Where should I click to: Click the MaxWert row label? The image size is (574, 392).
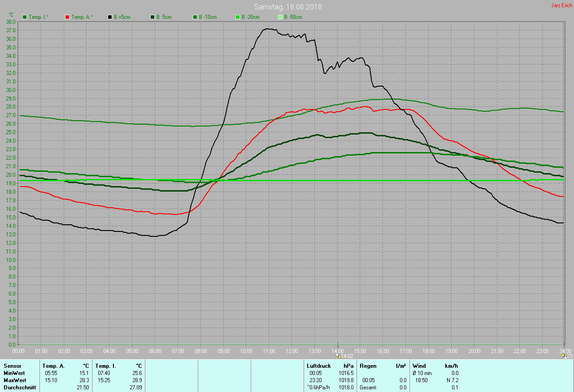pyautogui.click(x=14, y=380)
